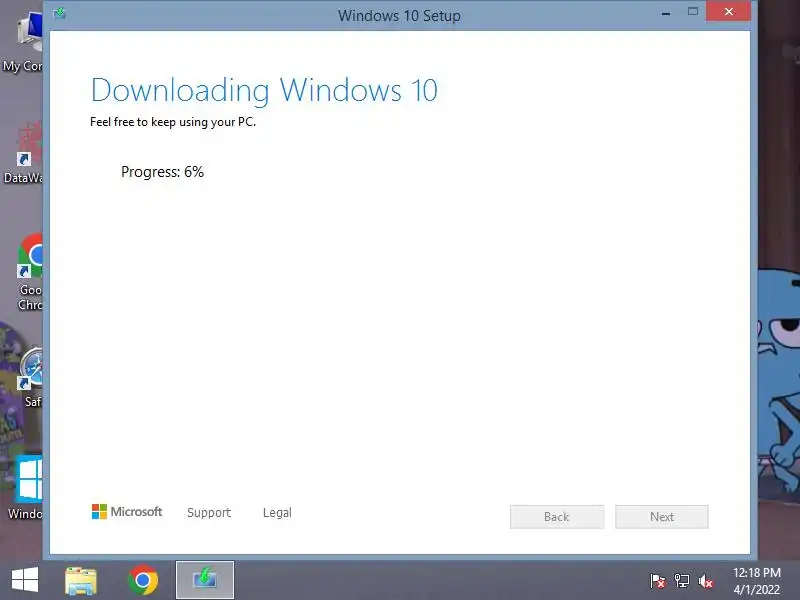Viewport: 800px width, 600px height.
Task: Maximize the Windows 10 Setup window
Action: [692, 12]
